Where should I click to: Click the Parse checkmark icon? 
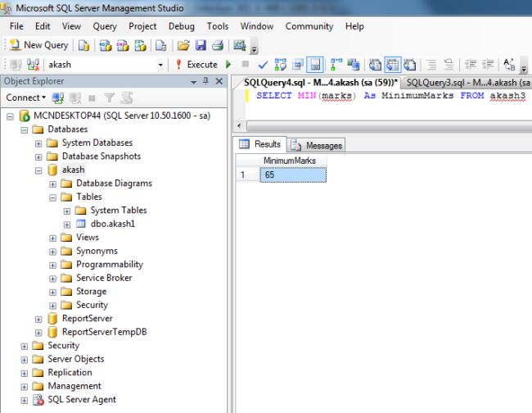pos(263,65)
